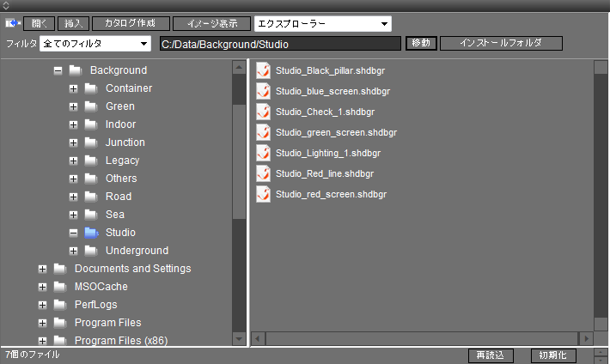The height and width of the screenshot is (364, 610).
Task: Click the Studio_Red_line.shdbgr file icon
Action: pyautogui.click(x=264, y=173)
